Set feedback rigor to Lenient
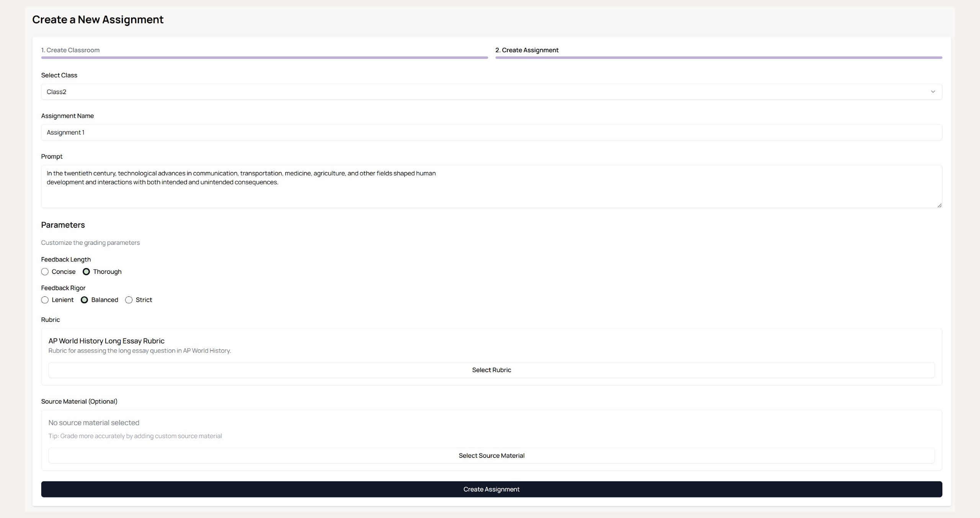 45,300
